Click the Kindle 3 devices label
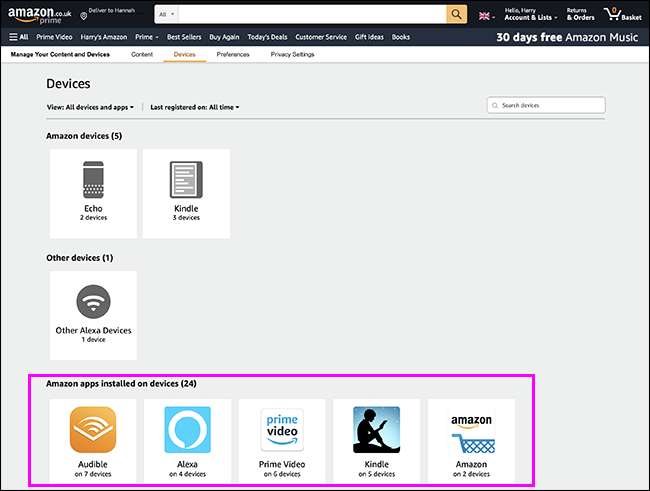The height and width of the screenshot is (491, 650). pos(186,212)
